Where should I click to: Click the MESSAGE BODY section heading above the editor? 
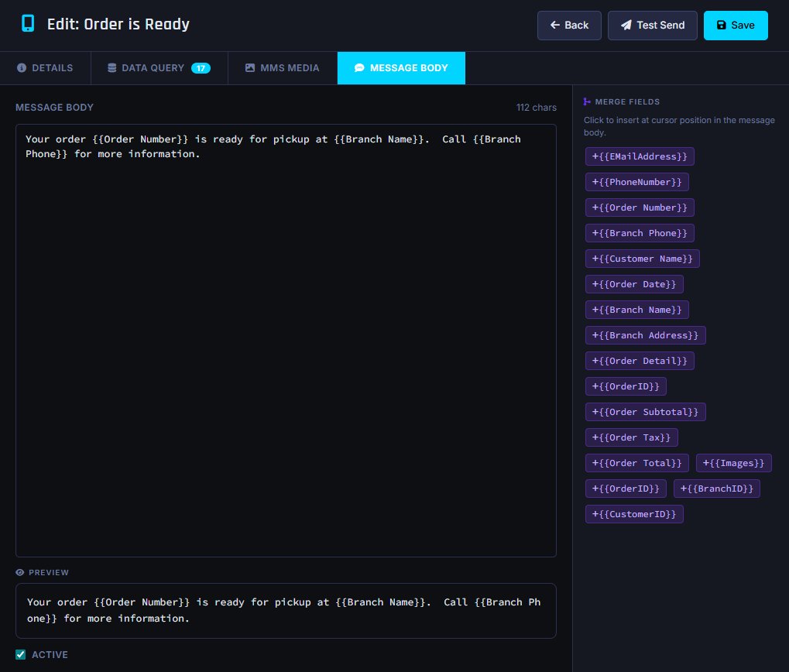click(x=54, y=108)
